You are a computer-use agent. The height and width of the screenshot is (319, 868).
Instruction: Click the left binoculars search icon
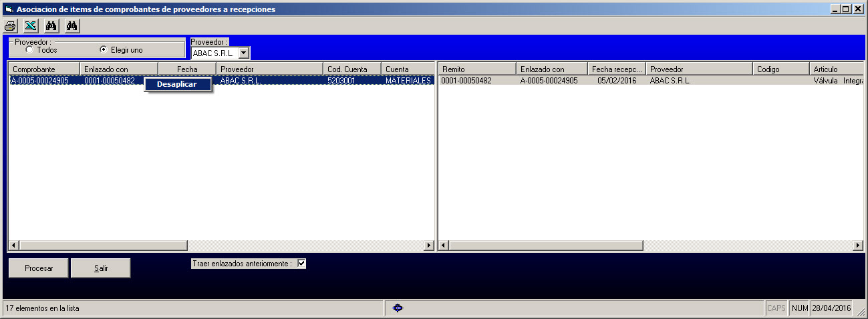[x=51, y=26]
